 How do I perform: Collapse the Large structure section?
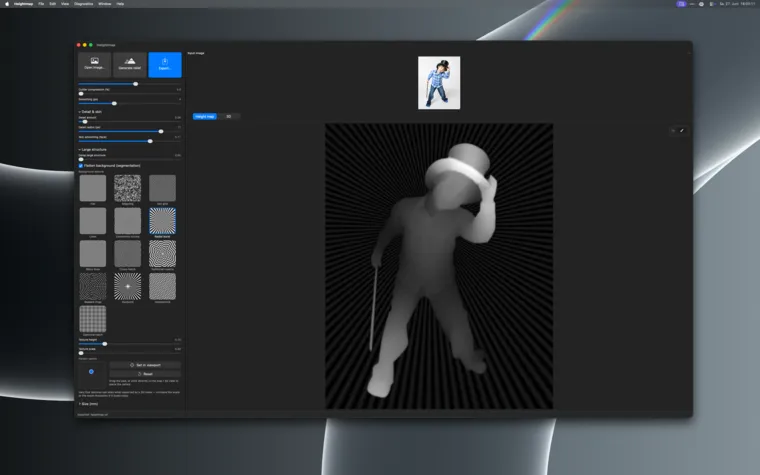pyautogui.click(x=93, y=150)
